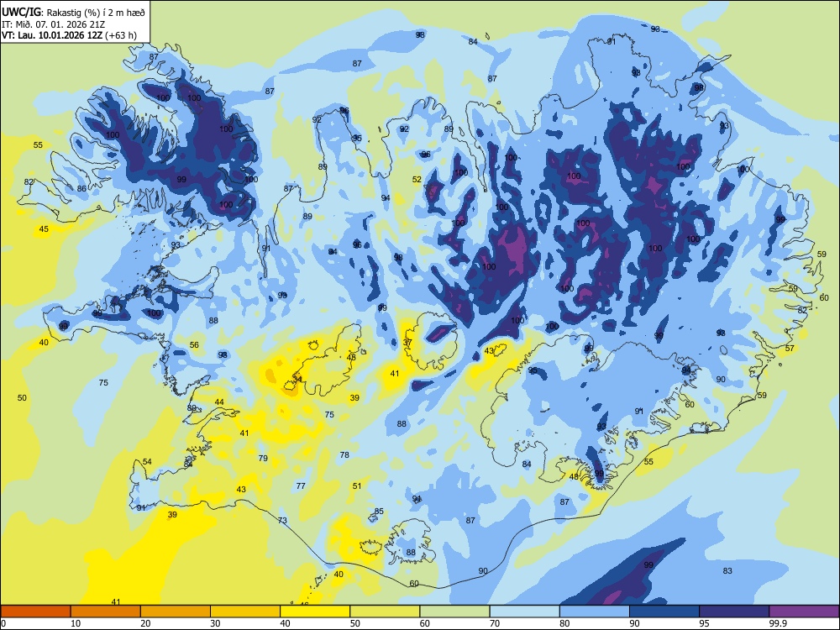
Task: Select the 50–60 pale yellow legend swatch
Action: click(x=385, y=612)
